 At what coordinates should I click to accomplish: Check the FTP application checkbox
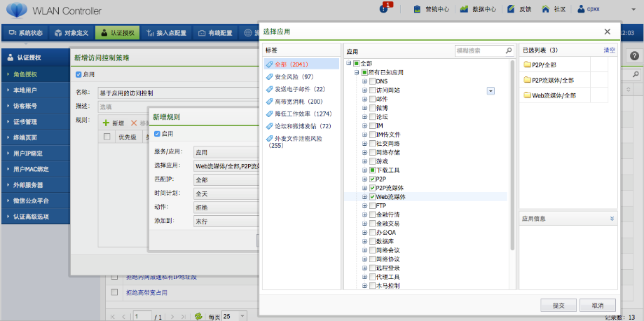tap(372, 205)
